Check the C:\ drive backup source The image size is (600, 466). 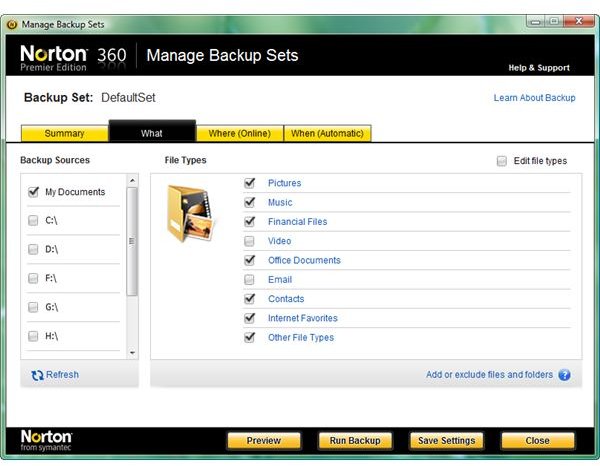pyautogui.click(x=33, y=220)
